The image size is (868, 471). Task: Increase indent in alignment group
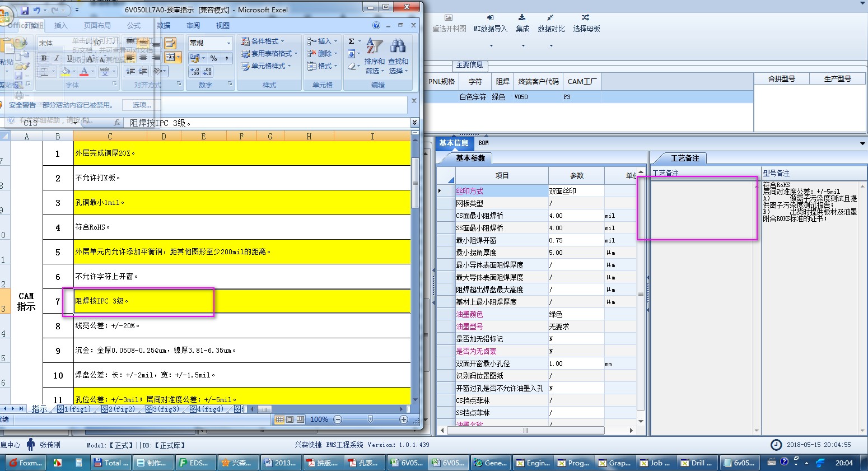click(x=143, y=71)
